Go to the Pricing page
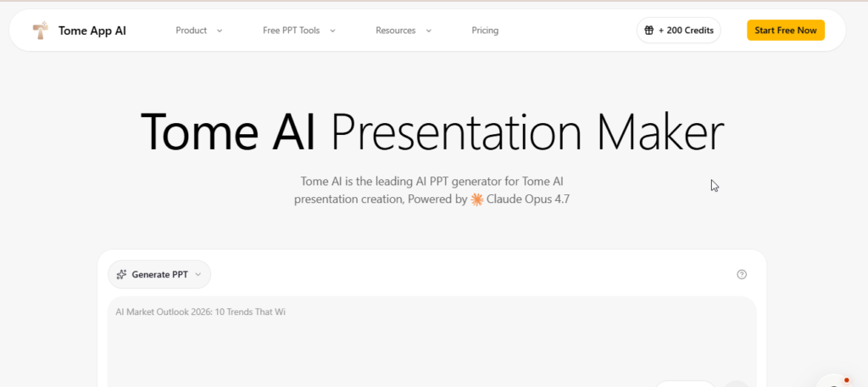 (x=485, y=31)
